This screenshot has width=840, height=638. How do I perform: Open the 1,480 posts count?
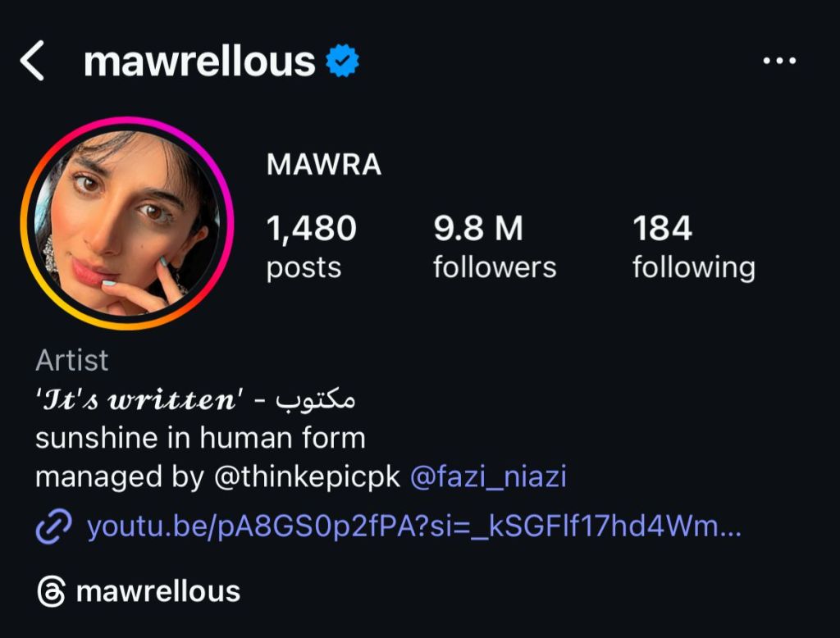(312, 245)
